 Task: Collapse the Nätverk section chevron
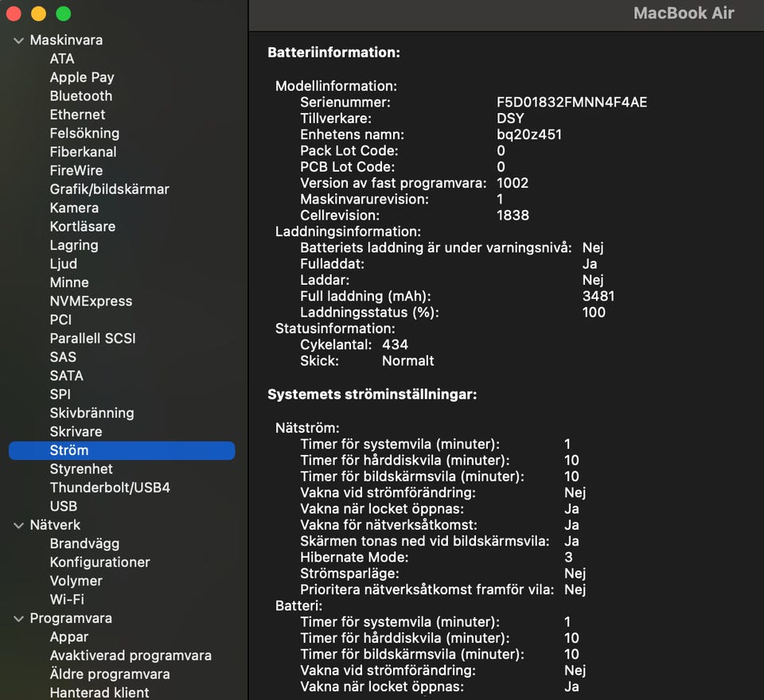18,525
